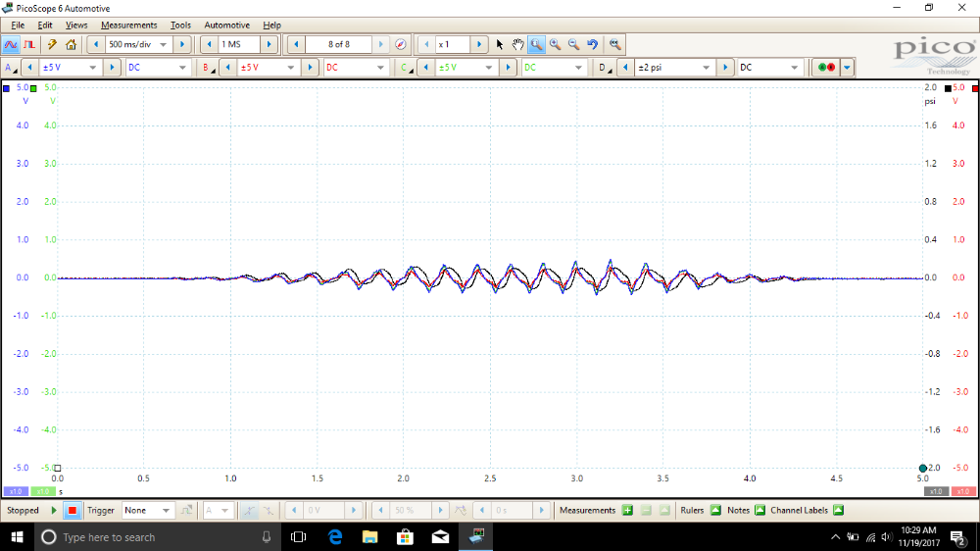Open the Buffer Navigator compass icon
The width and height of the screenshot is (980, 551).
click(400, 44)
